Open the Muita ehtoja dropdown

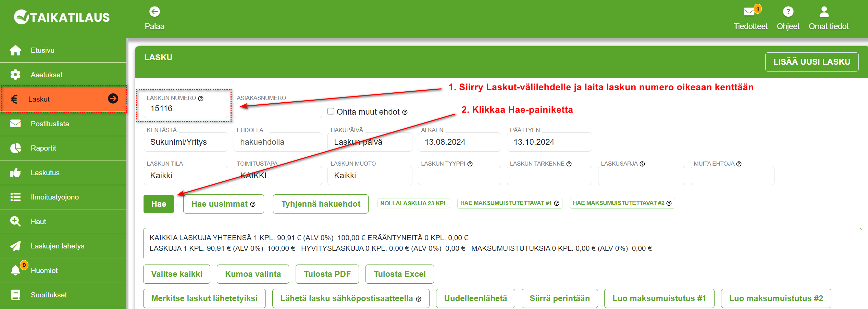coord(733,176)
